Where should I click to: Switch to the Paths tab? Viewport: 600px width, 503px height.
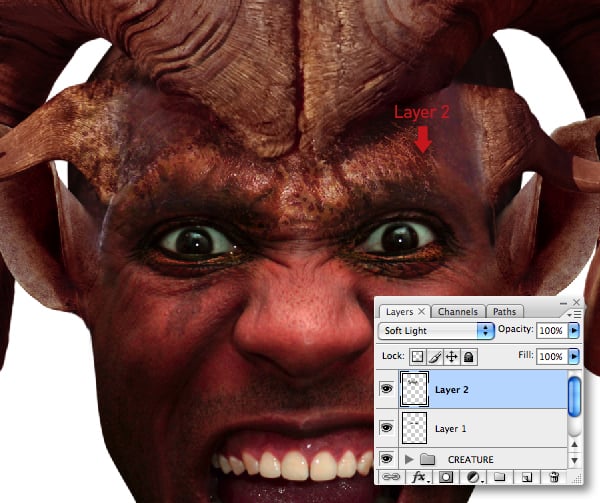pos(505,312)
